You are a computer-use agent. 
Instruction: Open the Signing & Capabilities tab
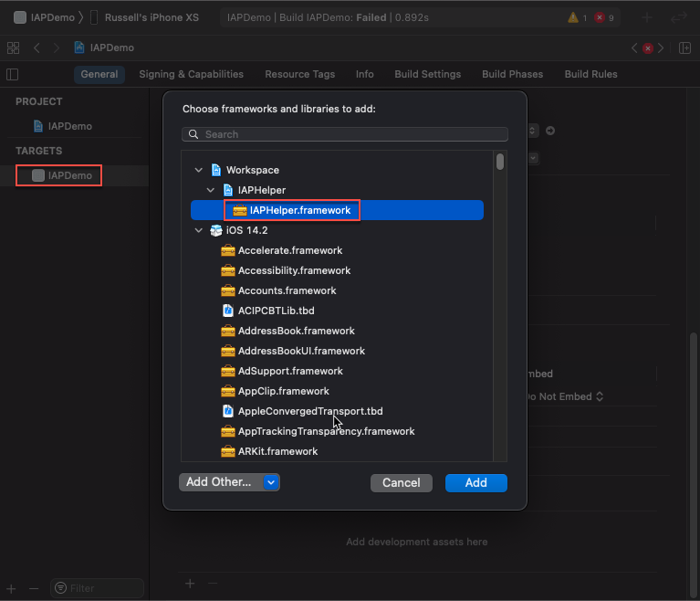191,74
